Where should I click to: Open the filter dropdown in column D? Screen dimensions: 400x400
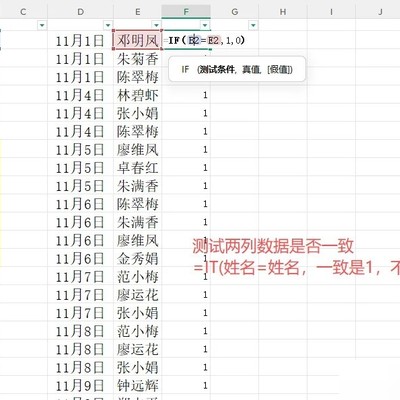tap(108, 25)
